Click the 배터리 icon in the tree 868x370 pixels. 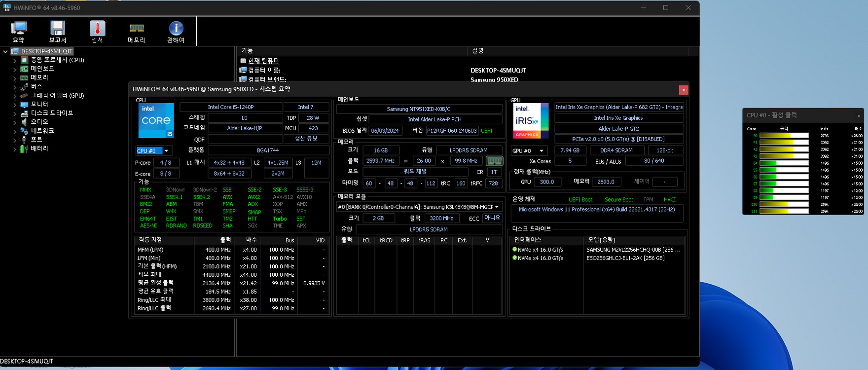click(24, 149)
